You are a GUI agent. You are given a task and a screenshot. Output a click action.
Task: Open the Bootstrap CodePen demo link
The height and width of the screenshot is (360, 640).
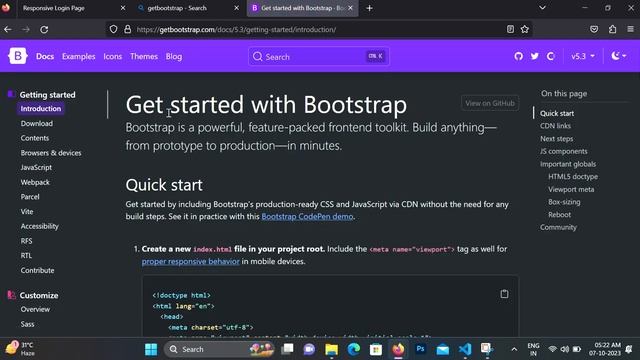307,216
